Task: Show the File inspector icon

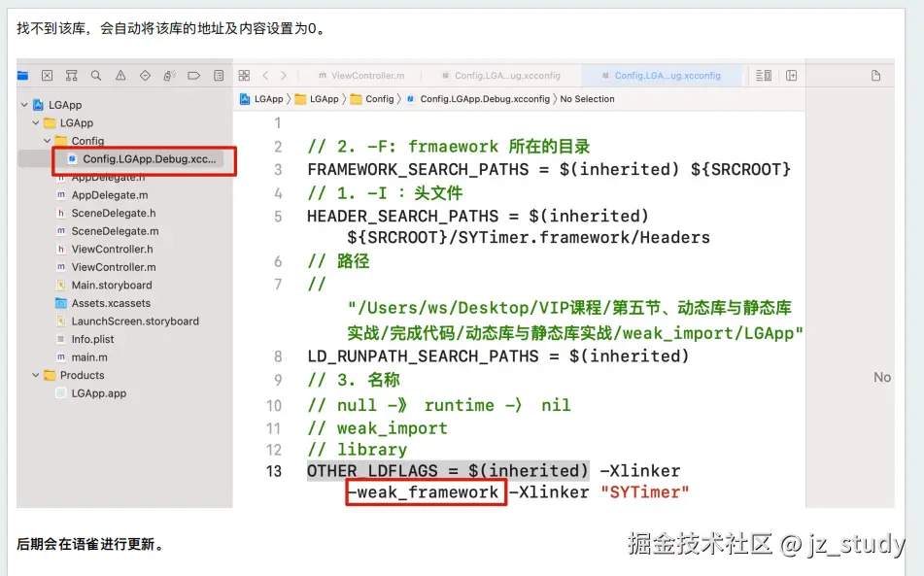Action: 875,76
